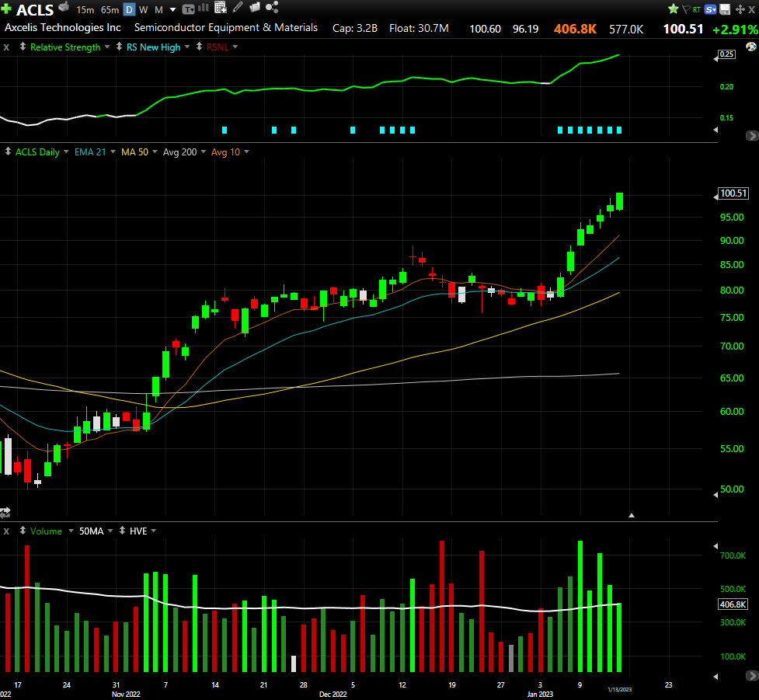The image size is (759, 700).
Task: Click the RS New High label
Action: (154, 47)
